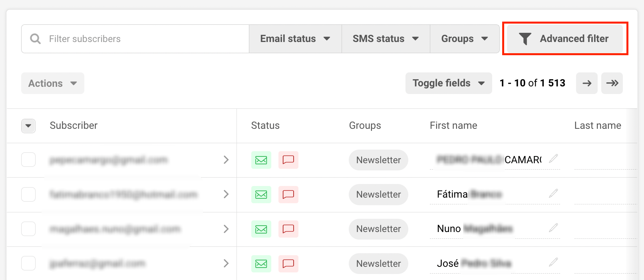The image size is (644, 280).
Task: Open the Toggle fields menu
Action: 448,83
